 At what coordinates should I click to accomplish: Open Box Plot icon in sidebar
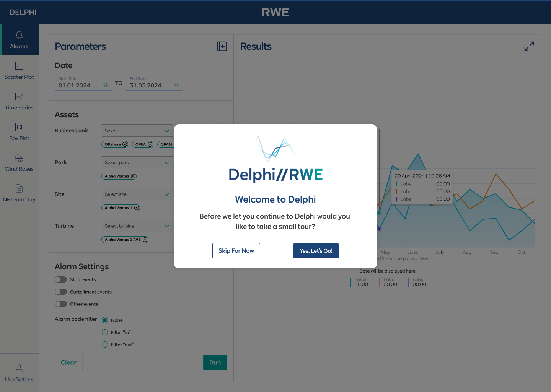tap(19, 127)
